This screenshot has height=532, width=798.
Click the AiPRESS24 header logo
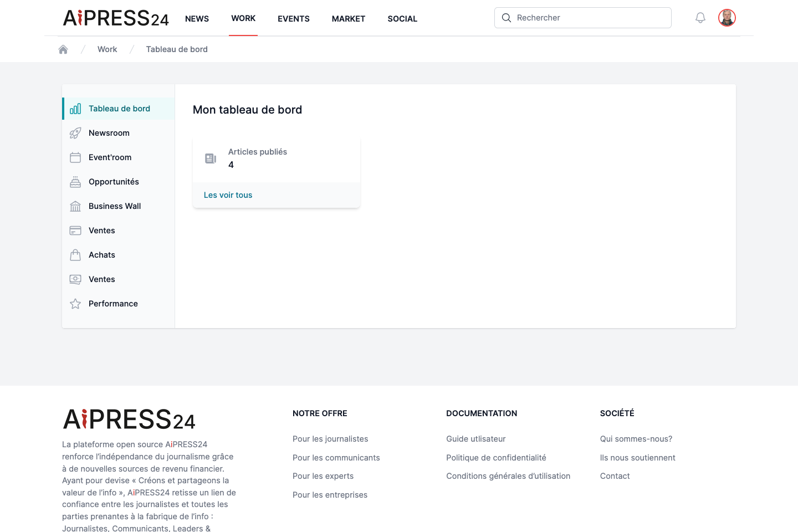click(x=116, y=18)
